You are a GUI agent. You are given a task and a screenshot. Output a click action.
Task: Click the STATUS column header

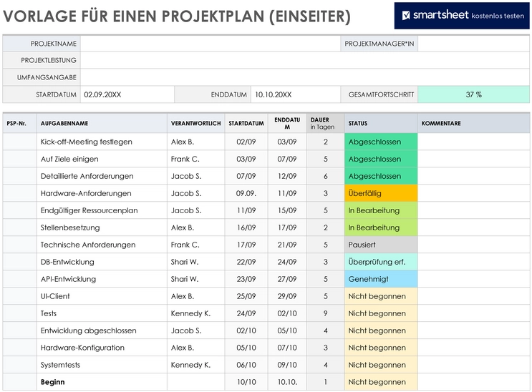(x=381, y=124)
